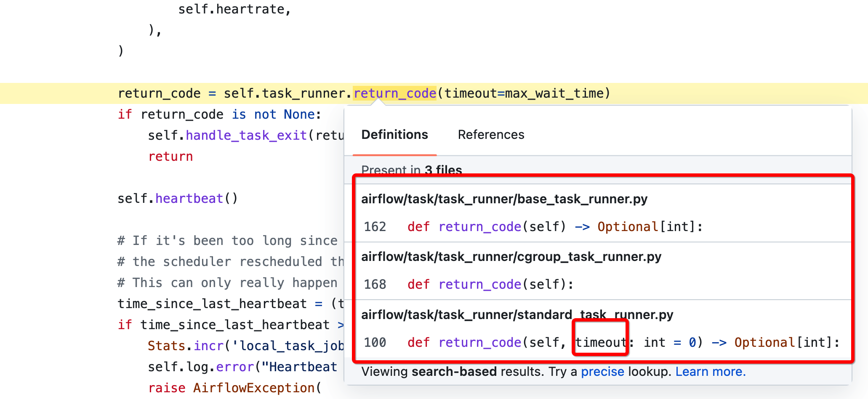The image size is (868, 399).
Task: Click timeout=max_wait_time argument
Action: tap(524, 93)
